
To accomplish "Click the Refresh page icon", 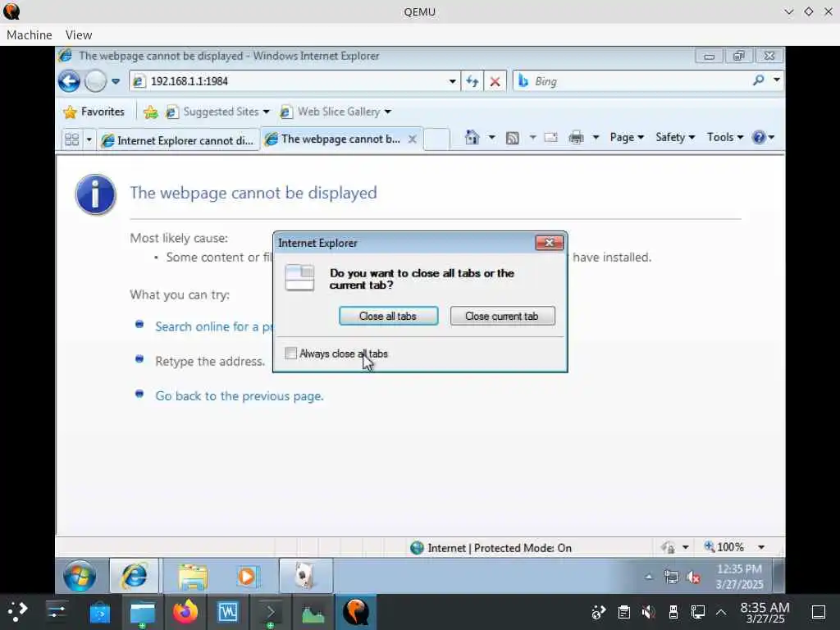I will (x=472, y=81).
